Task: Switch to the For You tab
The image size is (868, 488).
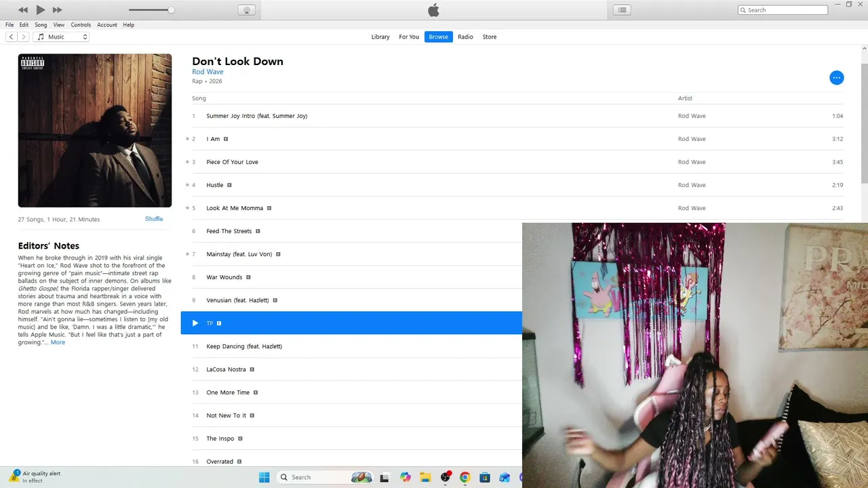Action: [x=409, y=37]
